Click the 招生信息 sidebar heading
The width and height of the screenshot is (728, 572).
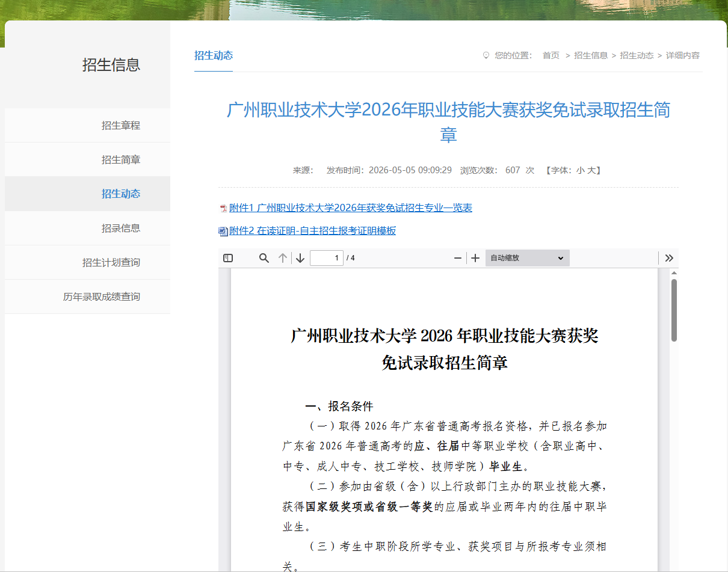tap(111, 65)
